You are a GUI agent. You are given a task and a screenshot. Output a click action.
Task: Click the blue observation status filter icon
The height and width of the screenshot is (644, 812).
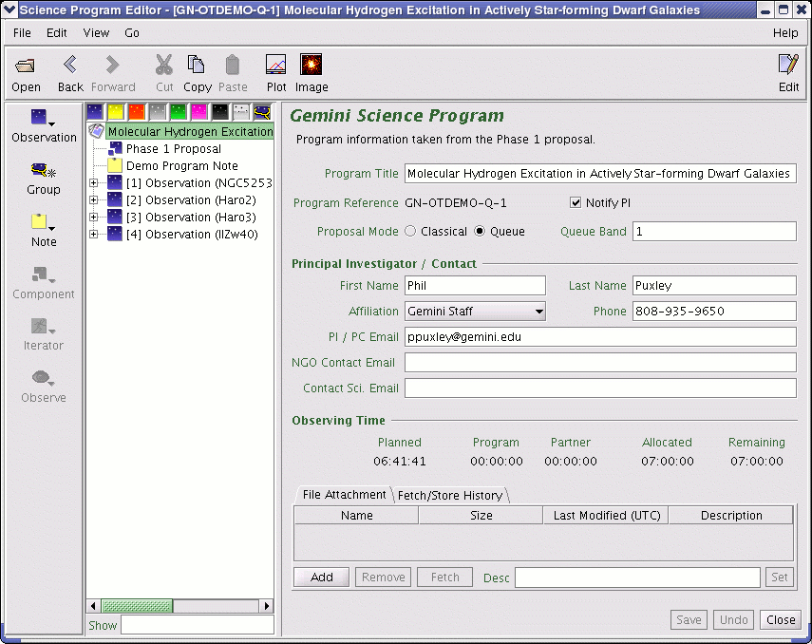coord(95,111)
